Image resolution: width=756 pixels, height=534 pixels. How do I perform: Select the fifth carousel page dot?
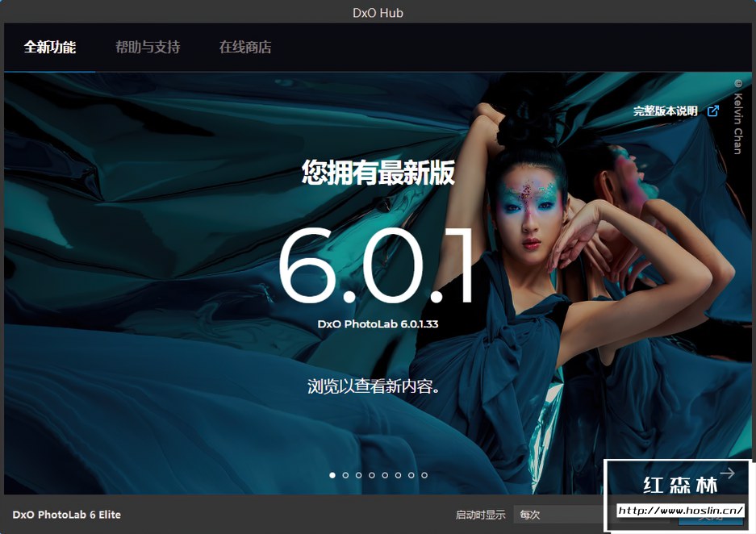coord(385,475)
